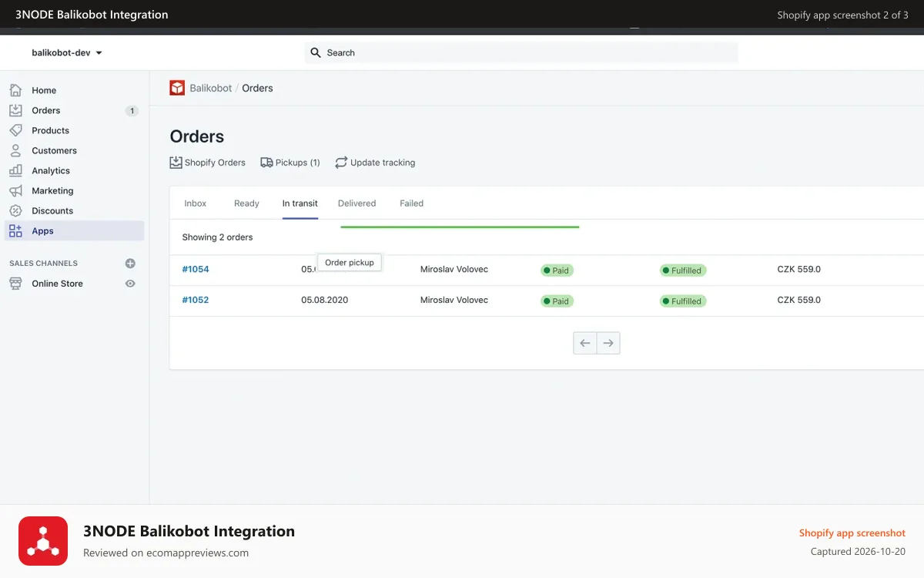Viewport: 924px width, 578px height.
Task: Click the search magnifier icon
Action: point(315,52)
